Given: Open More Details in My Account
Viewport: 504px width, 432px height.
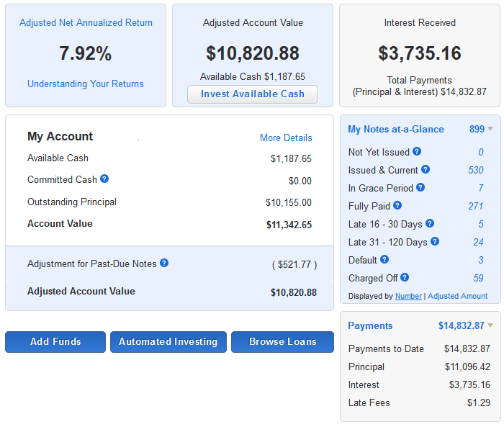Looking at the screenshot, I should click(x=286, y=138).
